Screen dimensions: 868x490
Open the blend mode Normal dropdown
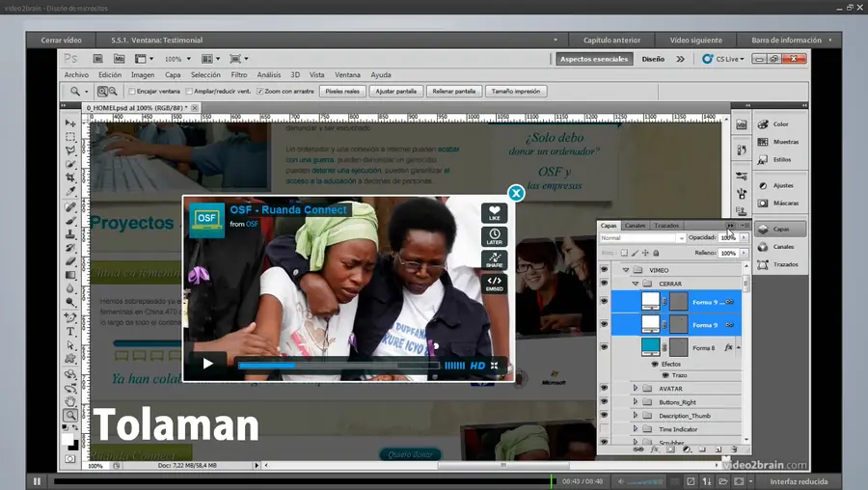[x=641, y=238]
